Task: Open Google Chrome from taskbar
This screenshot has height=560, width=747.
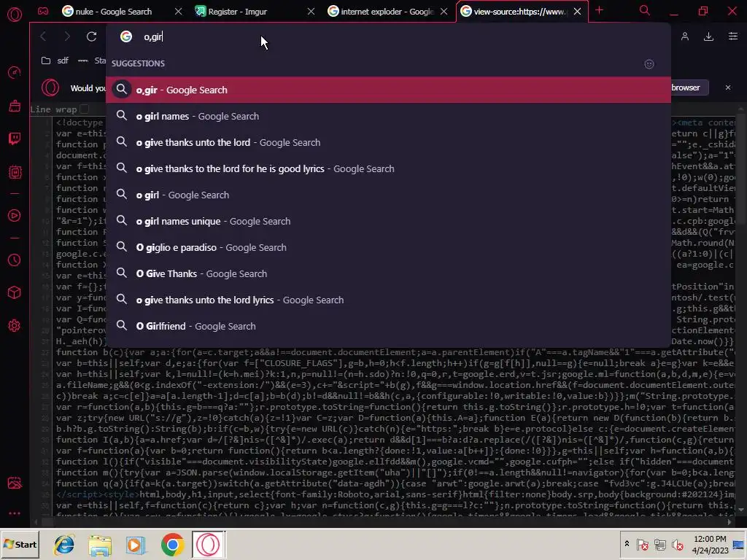Action: pyautogui.click(x=172, y=545)
